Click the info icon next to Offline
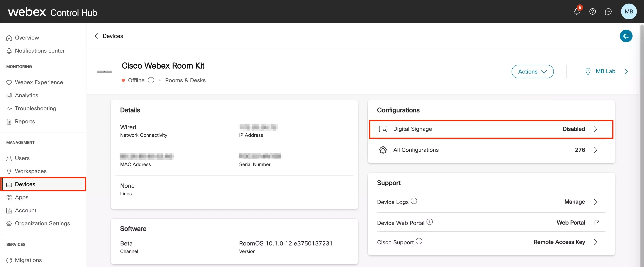Viewport: 644px width, 267px height. point(151,80)
